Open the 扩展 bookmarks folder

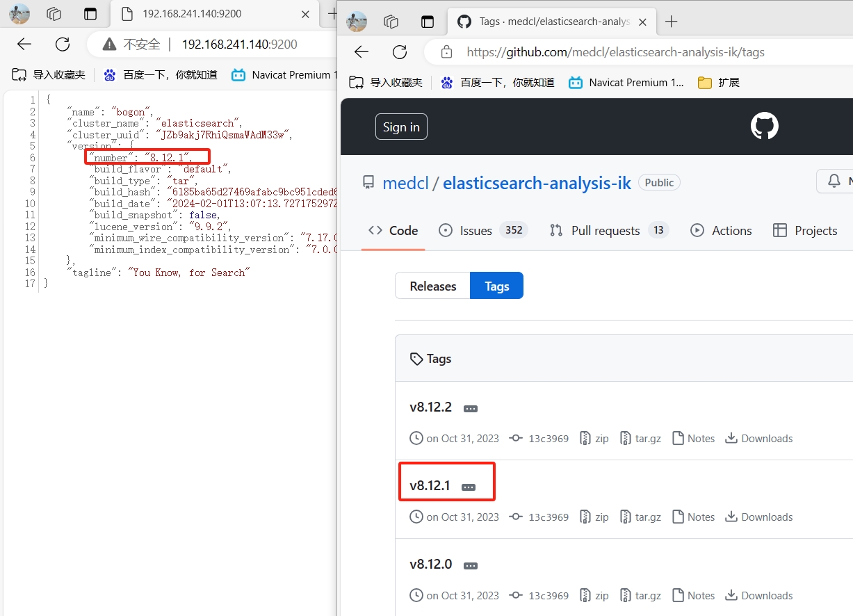[719, 83]
